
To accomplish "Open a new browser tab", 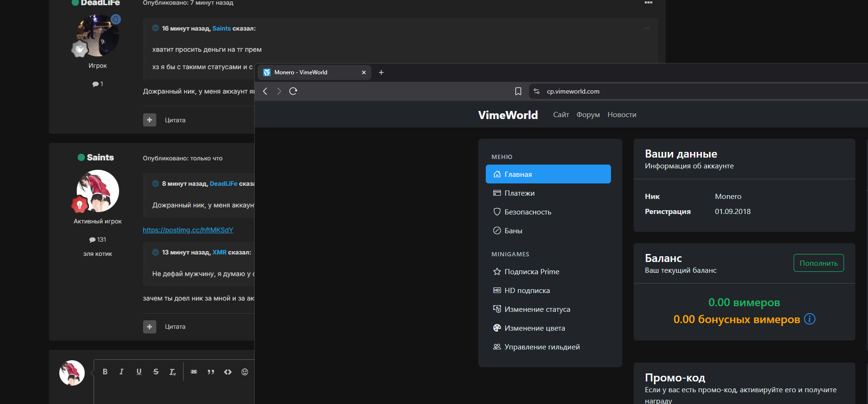I will (381, 72).
